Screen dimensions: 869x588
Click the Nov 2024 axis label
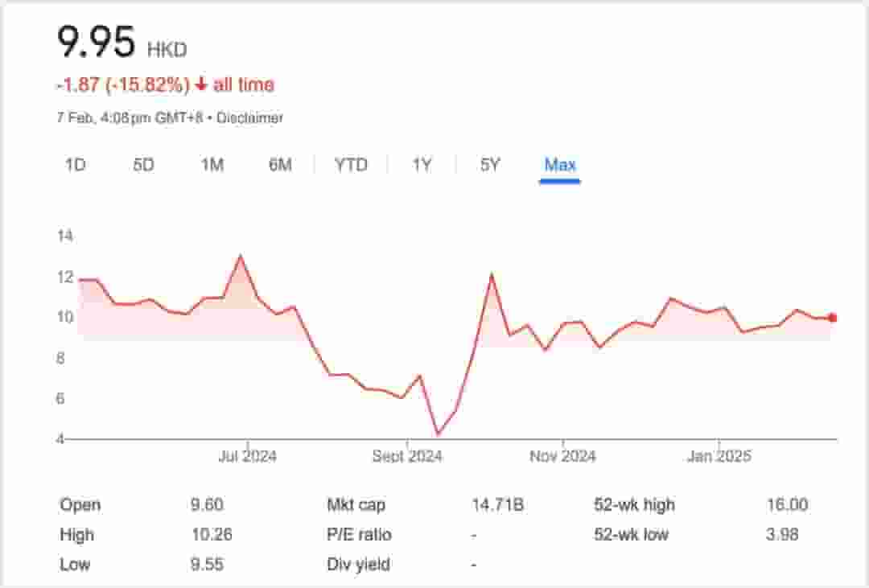point(562,456)
